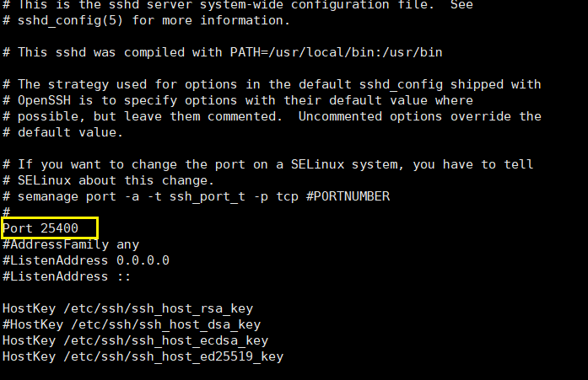Click the number 25400 in Port line
The width and height of the screenshot is (588, 380).
click(x=60, y=228)
